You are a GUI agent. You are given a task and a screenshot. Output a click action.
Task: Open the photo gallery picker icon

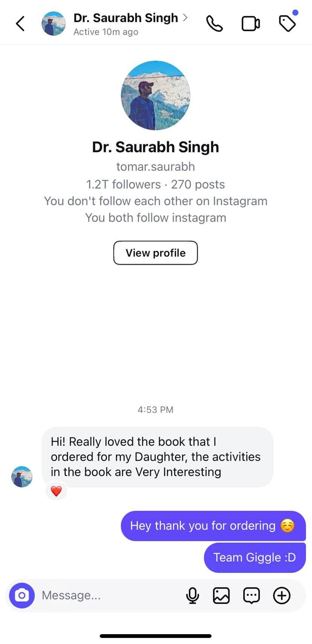tap(221, 596)
